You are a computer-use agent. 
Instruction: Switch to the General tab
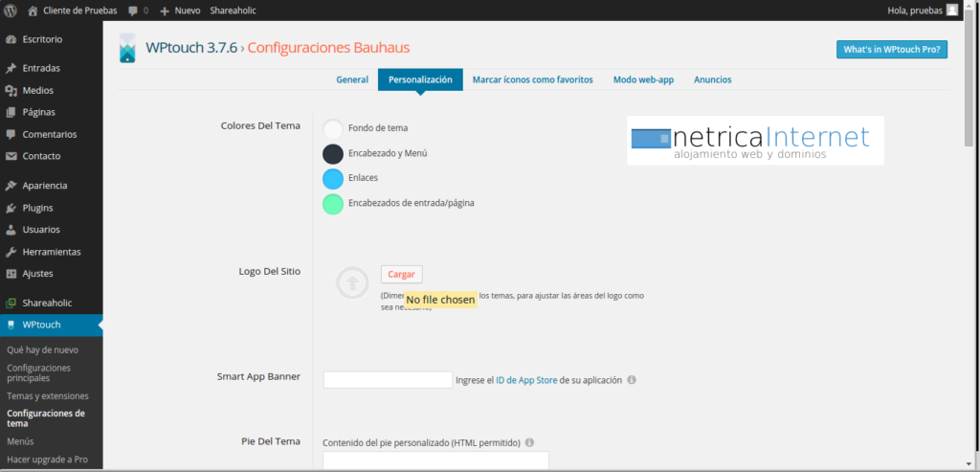(x=352, y=79)
